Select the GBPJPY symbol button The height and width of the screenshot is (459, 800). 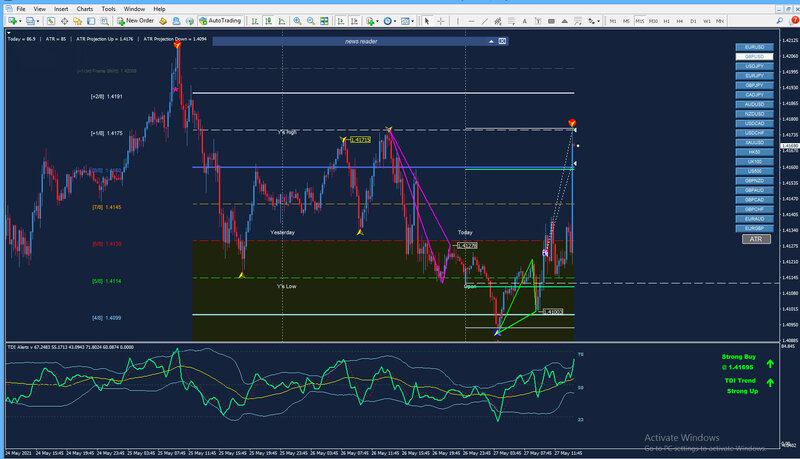pos(754,85)
